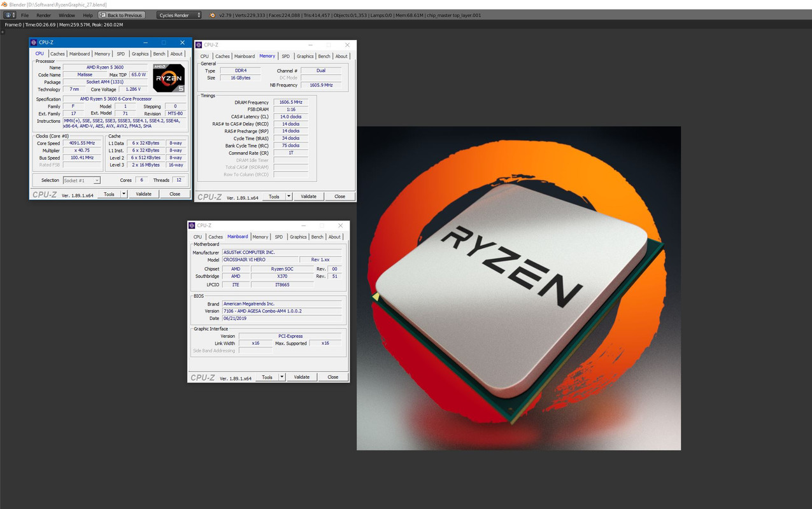This screenshot has width=812, height=509.
Task: Open the Cycles Render engine dropdown
Action: point(179,15)
